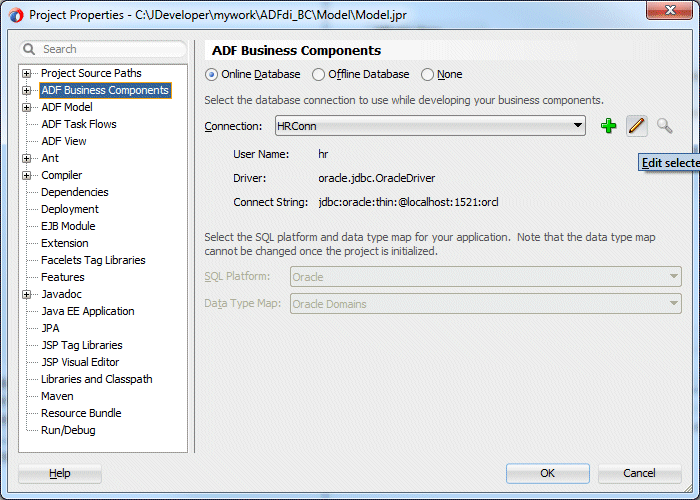Select Libraries and Classpath in tree
This screenshot has width=700, height=500.
[96, 379]
